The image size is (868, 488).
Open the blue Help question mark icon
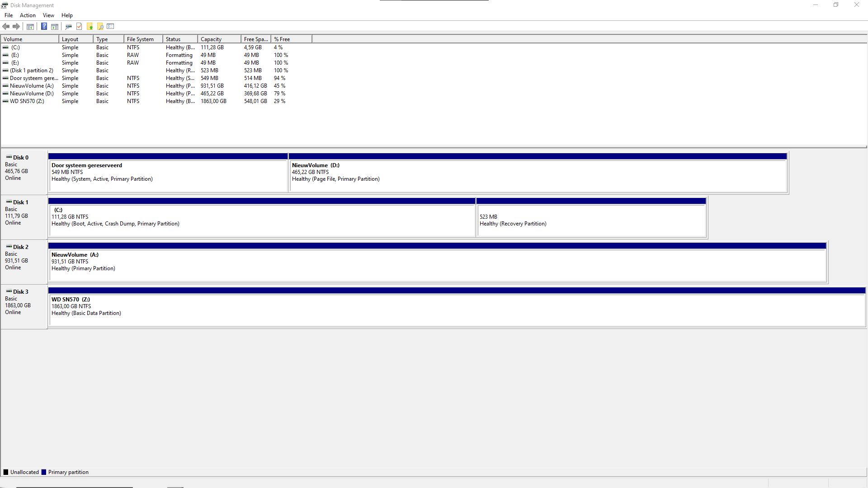[44, 26]
